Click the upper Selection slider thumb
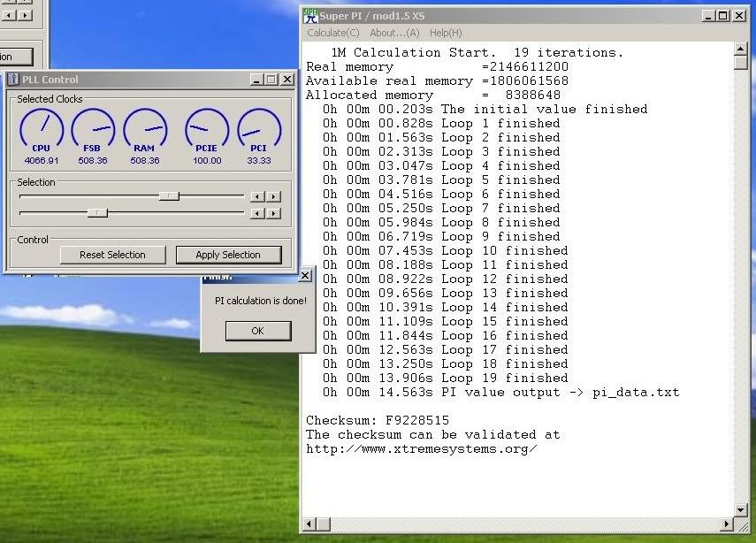 pyautogui.click(x=169, y=196)
